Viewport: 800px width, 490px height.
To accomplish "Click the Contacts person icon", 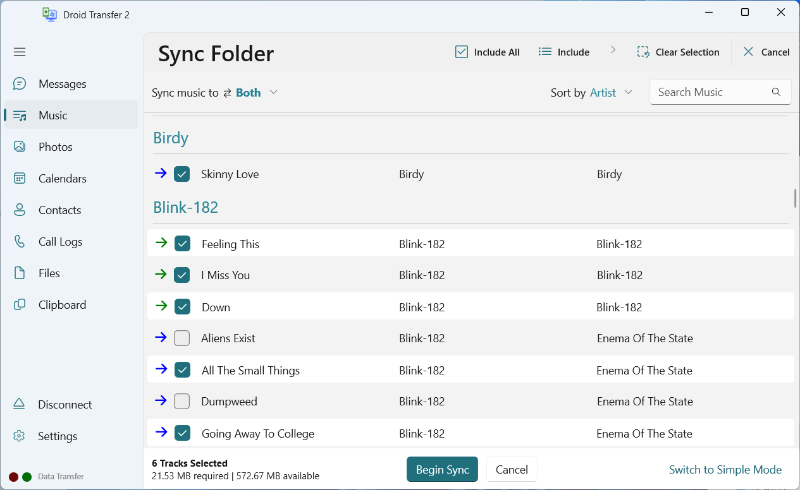I will click(x=19, y=210).
